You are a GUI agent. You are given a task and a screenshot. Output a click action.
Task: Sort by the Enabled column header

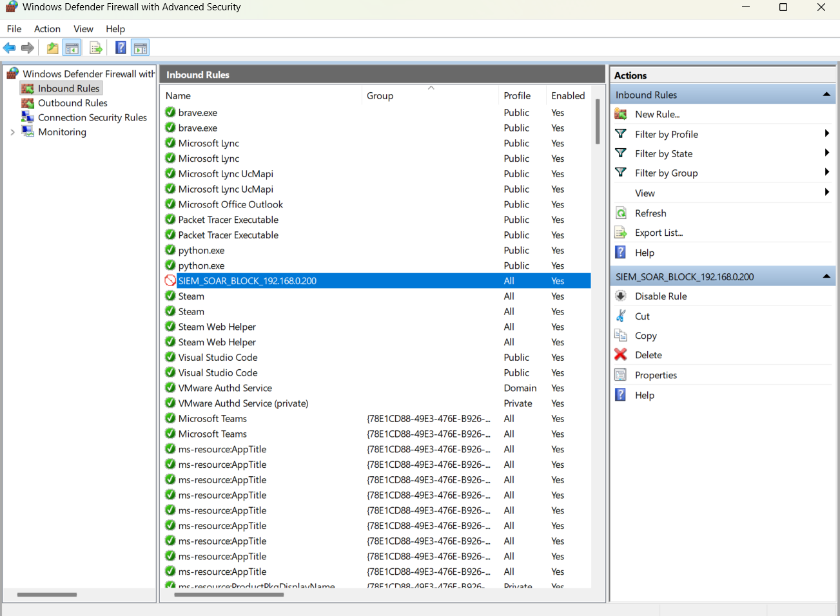569,95
